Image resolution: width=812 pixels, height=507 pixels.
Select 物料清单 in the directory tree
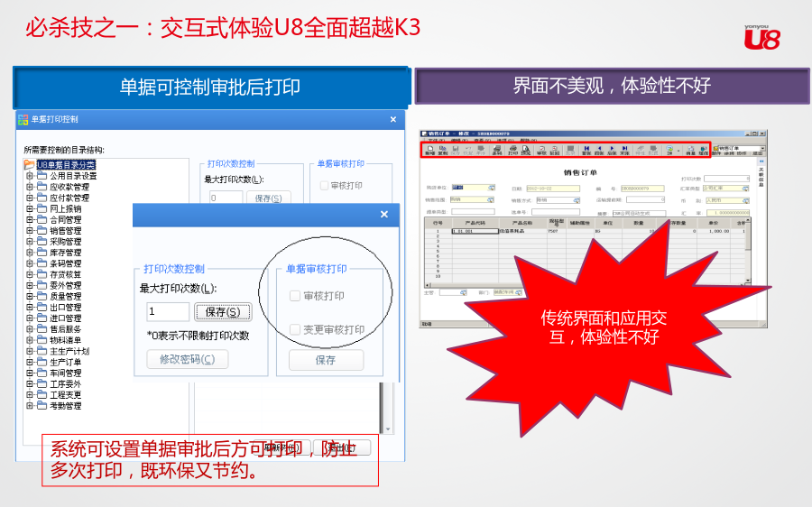coord(65,340)
